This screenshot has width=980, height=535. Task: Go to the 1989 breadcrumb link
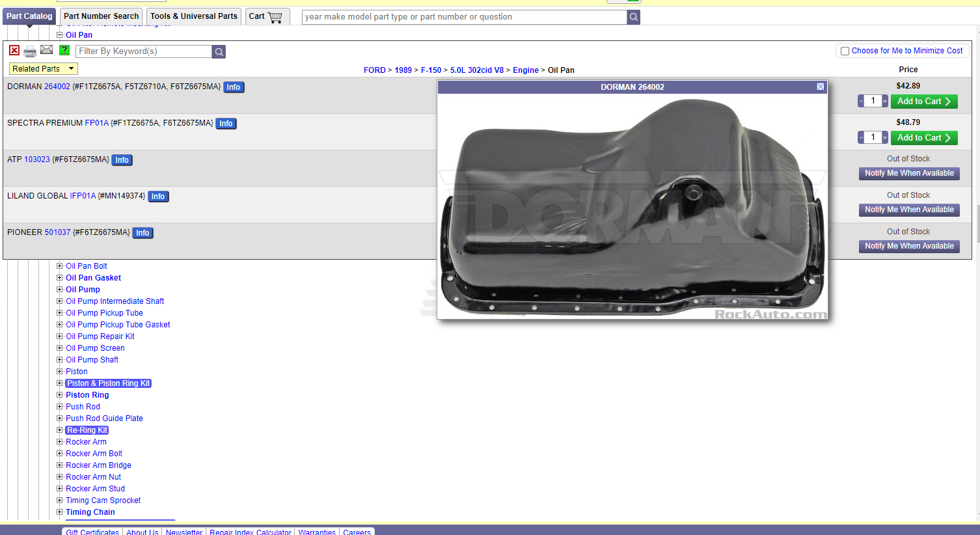(403, 70)
